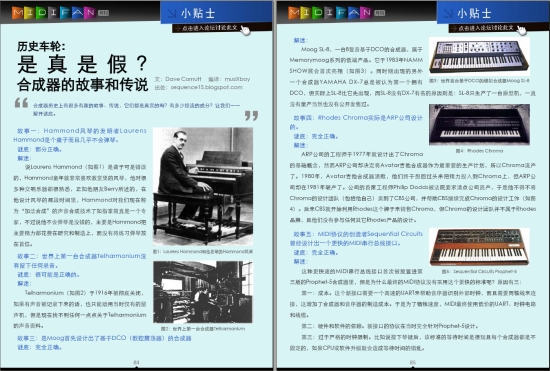The height and width of the screenshot is (371, 550).
Task: Click the closing quotation mark icon
Action: [251, 116]
